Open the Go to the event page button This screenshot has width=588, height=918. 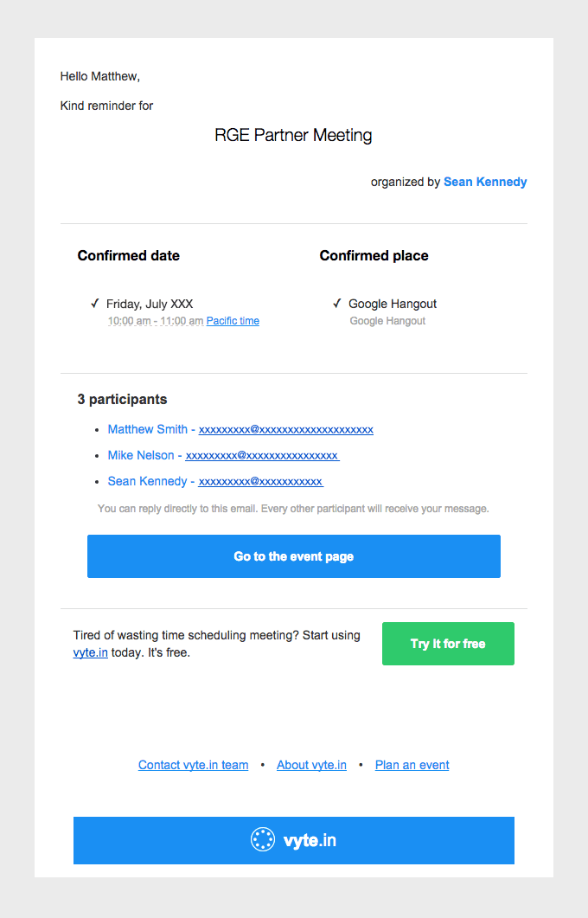click(294, 556)
